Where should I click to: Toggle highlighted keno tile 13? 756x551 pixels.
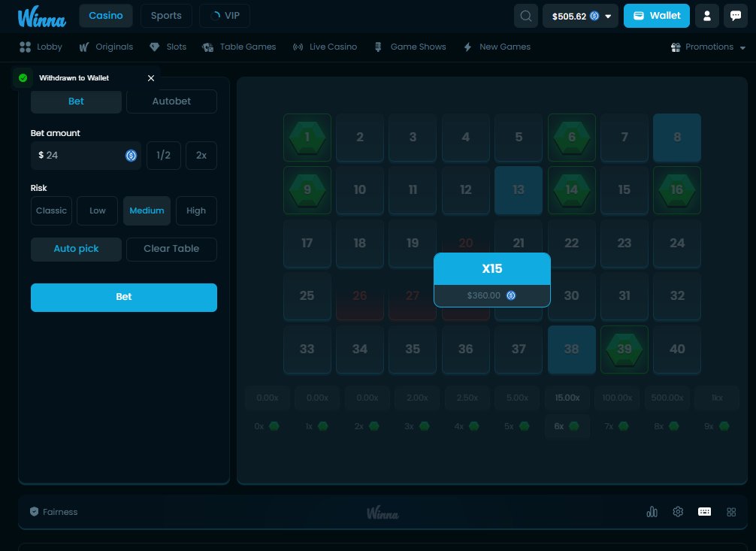519,190
